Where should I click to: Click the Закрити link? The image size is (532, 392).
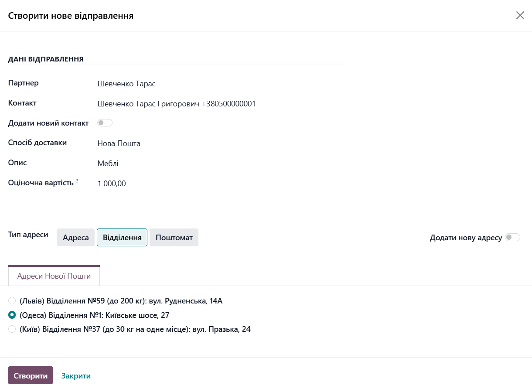pos(76,376)
